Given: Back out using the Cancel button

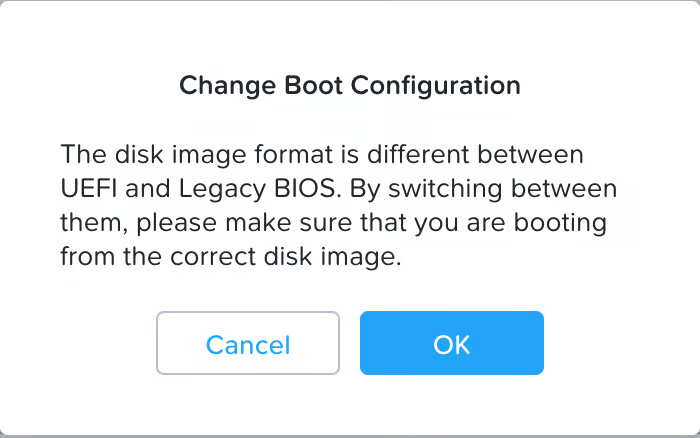Looking at the screenshot, I should click(248, 343).
